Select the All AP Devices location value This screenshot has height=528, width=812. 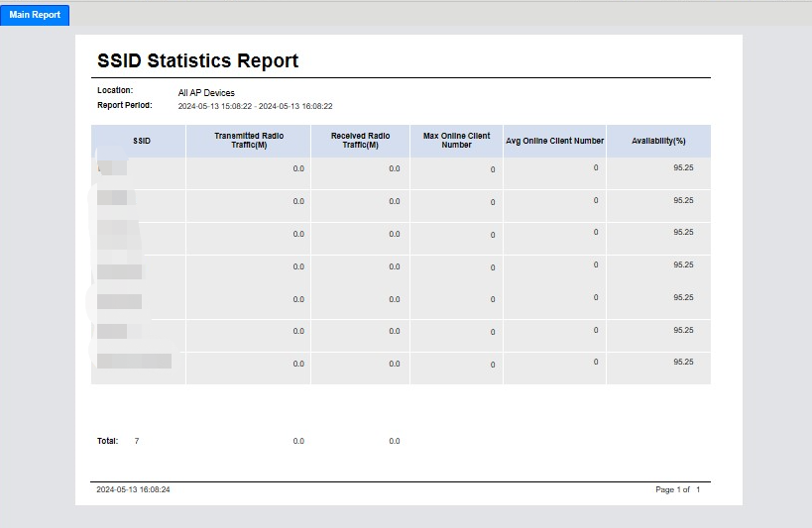click(x=206, y=93)
